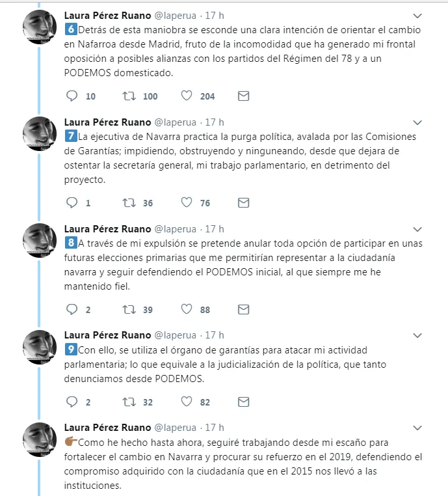Retweet the tweet with 32 retweets
This screenshot has height=496, width=448.
pos(129,402)
